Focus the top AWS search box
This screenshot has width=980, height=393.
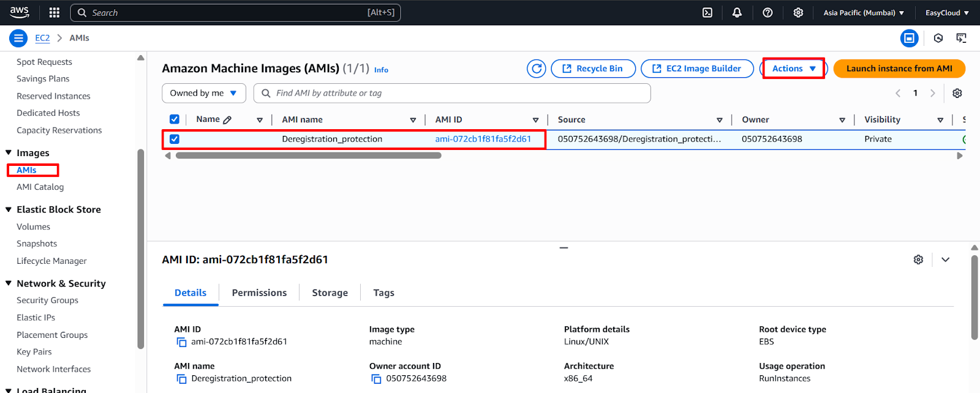(236, 12)
